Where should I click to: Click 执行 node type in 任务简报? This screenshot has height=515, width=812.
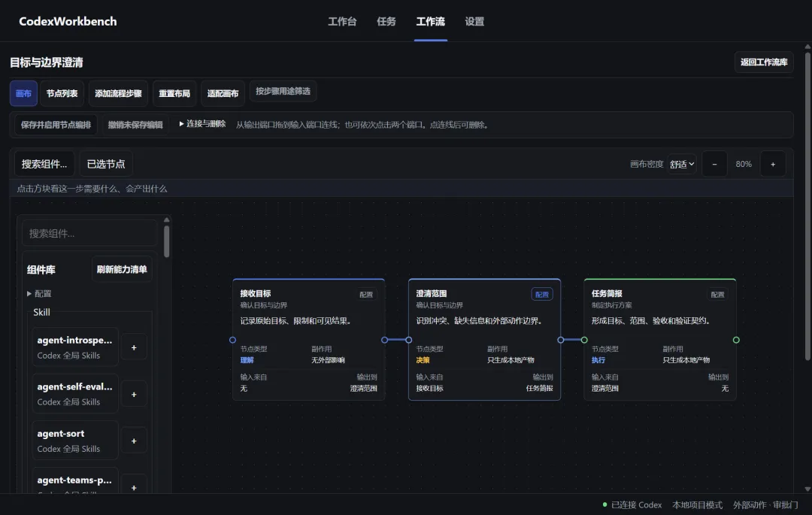[598, 359]
